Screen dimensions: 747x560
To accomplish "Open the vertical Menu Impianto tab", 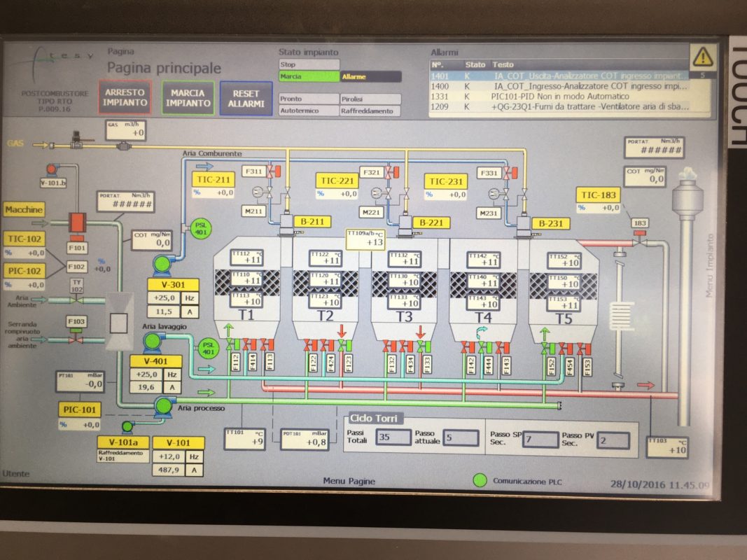I will pyautogui.click(x=709, y=265).
